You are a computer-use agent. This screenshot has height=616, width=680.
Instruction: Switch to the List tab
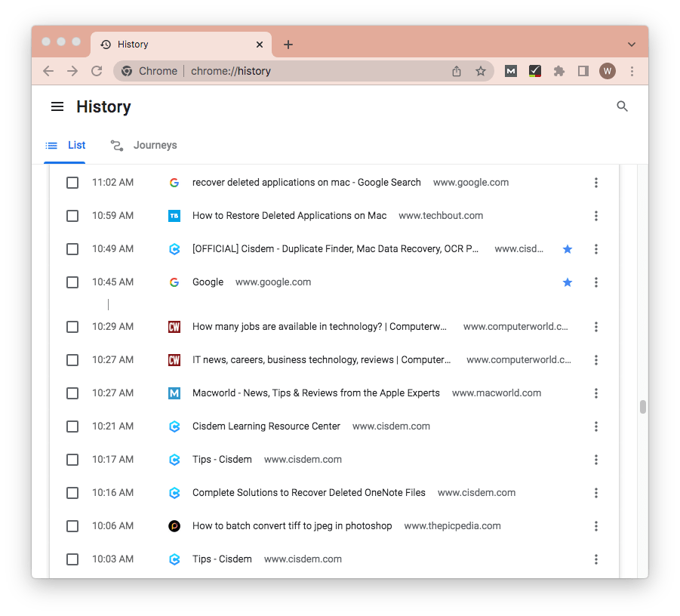tap(66, 146)
